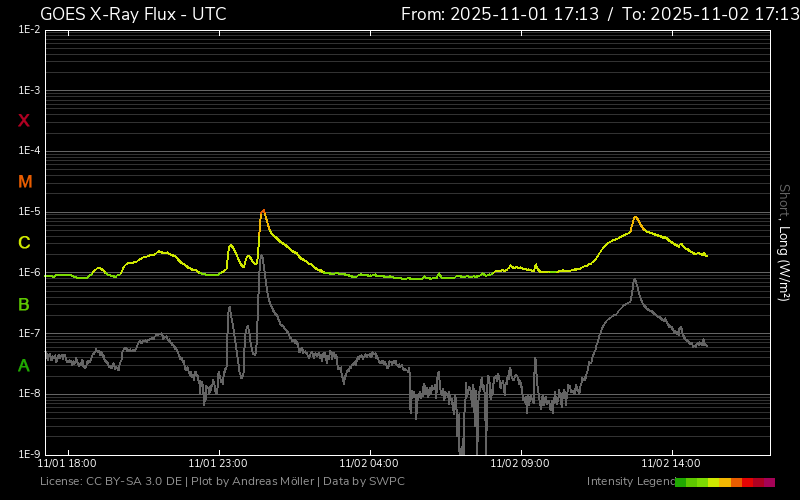Click the 1E-7 y-axis label
The height and width of the screenshot is (500, 800).
[x=29, y=333]
